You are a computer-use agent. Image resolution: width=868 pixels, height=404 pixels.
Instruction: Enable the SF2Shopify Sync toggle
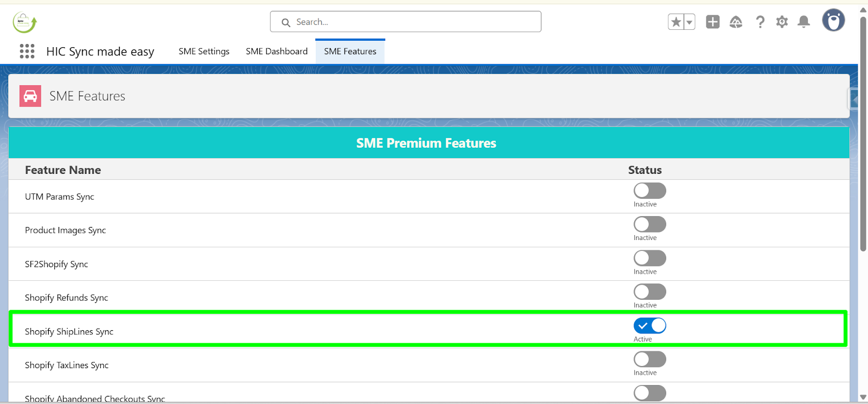(649, 258)
